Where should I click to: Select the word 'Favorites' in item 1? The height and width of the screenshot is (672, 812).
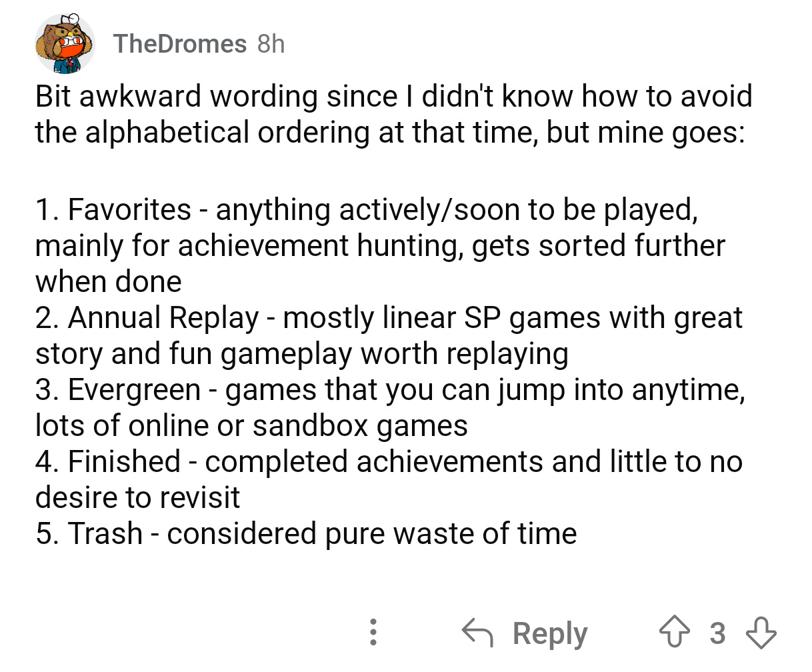point(129,210)
